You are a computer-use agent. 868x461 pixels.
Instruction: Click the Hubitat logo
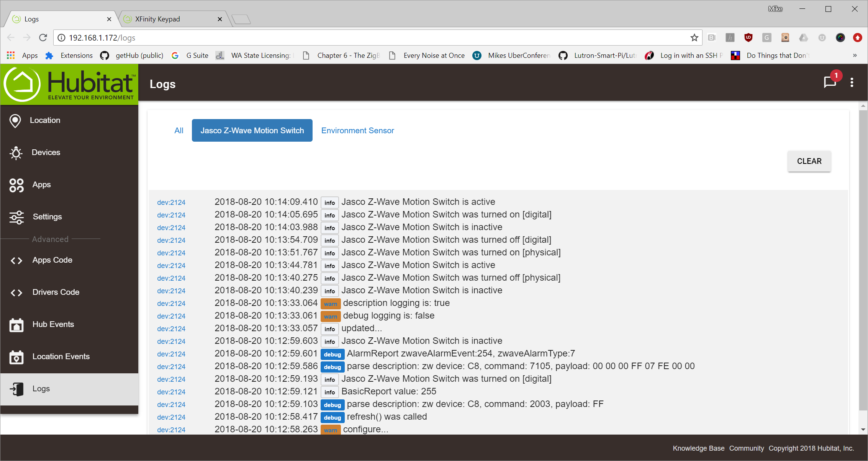point(69,84)
